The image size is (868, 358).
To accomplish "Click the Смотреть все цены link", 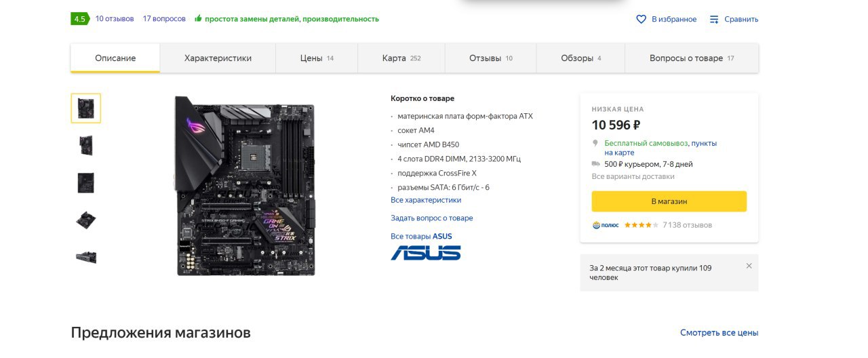I will pyautogui.click(x=719, y=333).
